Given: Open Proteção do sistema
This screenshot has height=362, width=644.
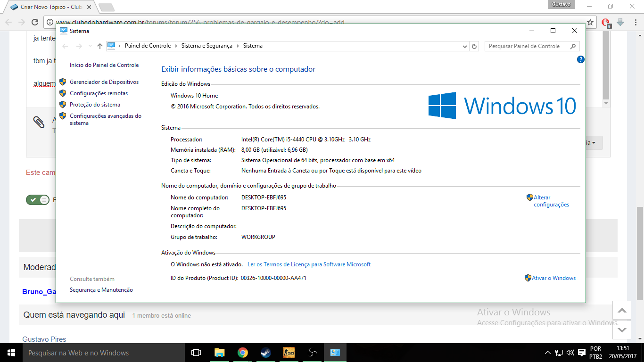Looking at the screenshot, I should coord(95,105).
